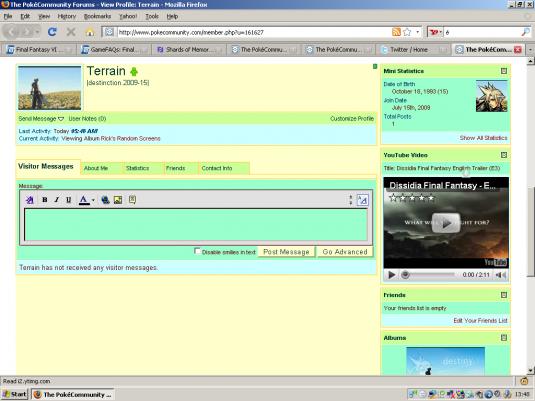
Task: Open the destiny album thumbnail
Action: coord(446,361)
